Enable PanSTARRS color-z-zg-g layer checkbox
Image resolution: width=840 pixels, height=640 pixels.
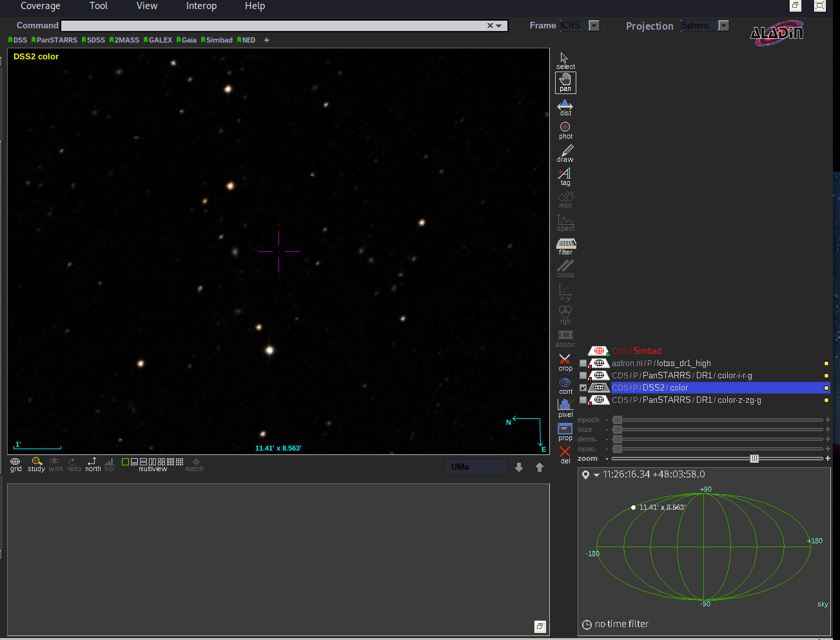[x=583, y=400]
